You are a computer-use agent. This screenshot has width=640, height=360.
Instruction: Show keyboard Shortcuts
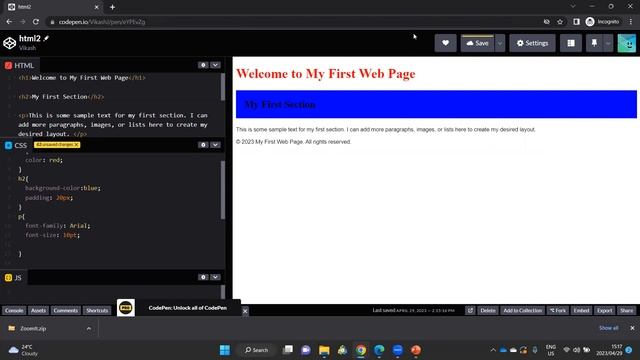(x=97, y=311)
